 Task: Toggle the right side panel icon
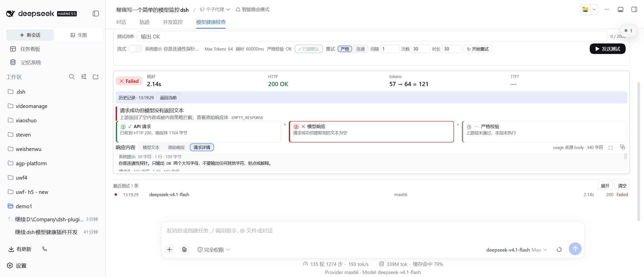click(x=634, y=10)
